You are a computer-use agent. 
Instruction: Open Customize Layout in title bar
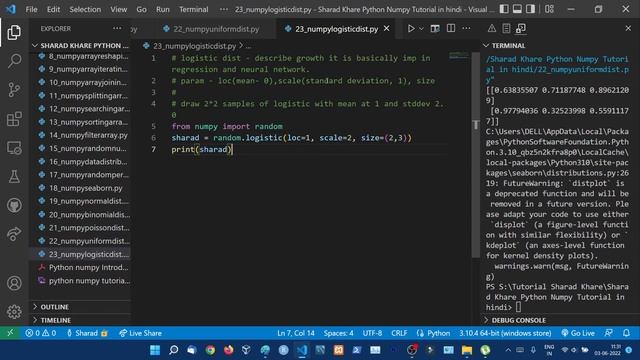tap(549, 9)
